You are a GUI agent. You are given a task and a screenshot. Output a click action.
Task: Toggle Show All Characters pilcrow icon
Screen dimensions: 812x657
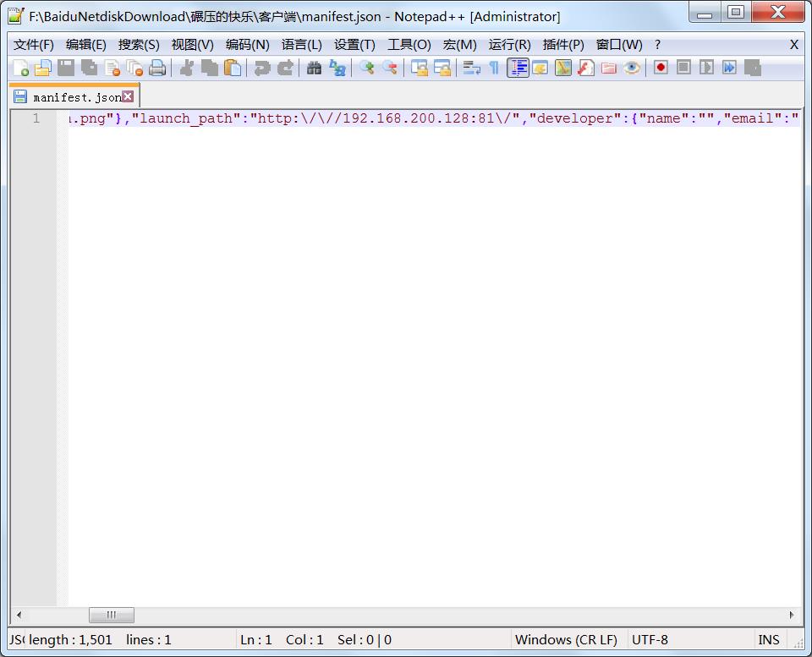pos(494,68)
